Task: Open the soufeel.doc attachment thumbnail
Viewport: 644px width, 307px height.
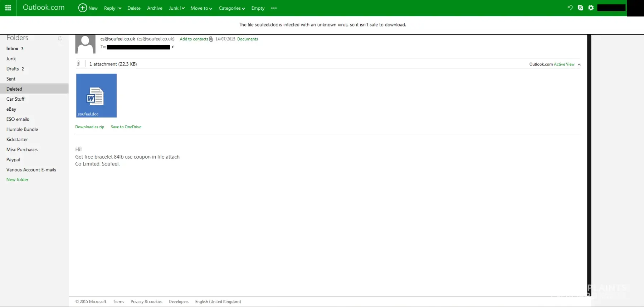Action: pyautogui.click(x=96, y=96)
